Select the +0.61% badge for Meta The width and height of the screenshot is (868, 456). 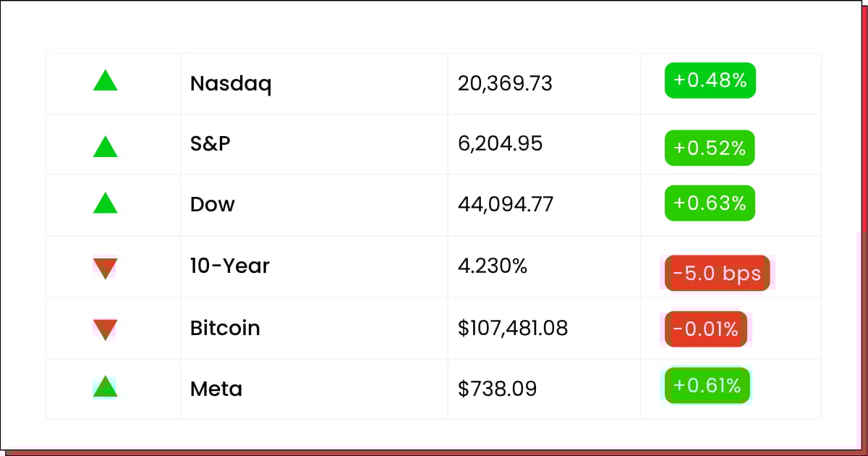click(x=707, y=385)
